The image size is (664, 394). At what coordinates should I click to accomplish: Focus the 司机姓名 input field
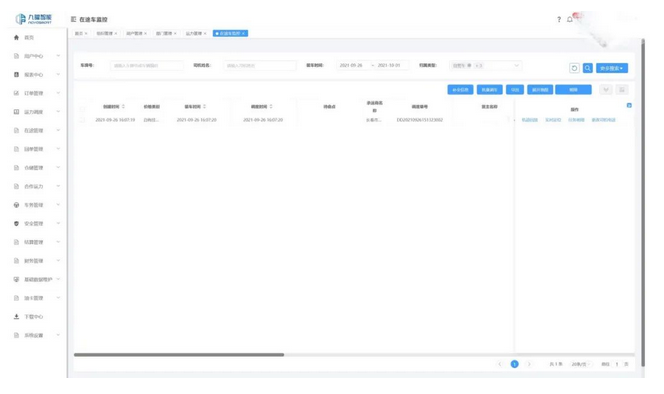260,66
